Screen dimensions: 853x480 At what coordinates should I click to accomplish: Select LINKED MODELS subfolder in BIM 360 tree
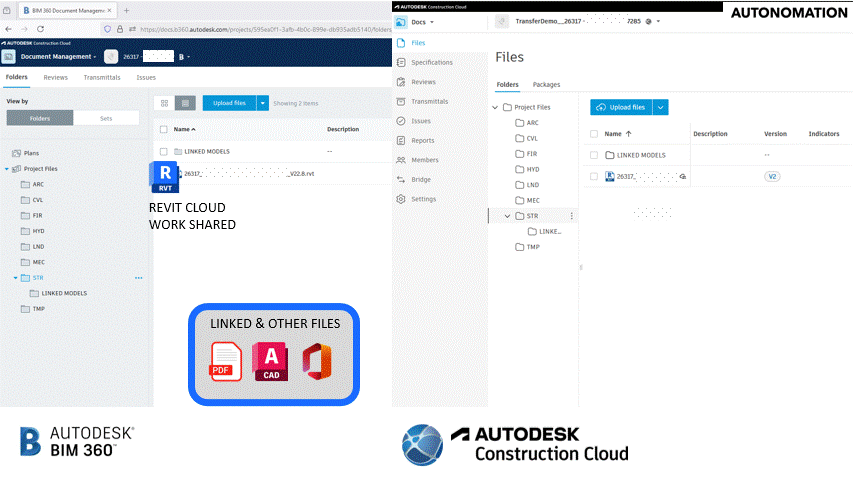coord(64,293)
